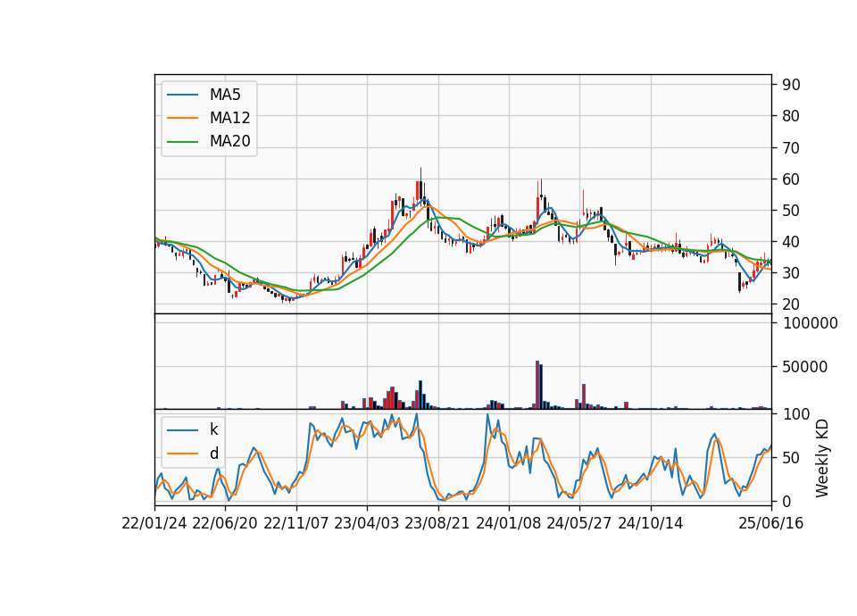The width and height of the screenshot is (857, 616).
Task: Click the price axis value 60
Action: [791, 179]
